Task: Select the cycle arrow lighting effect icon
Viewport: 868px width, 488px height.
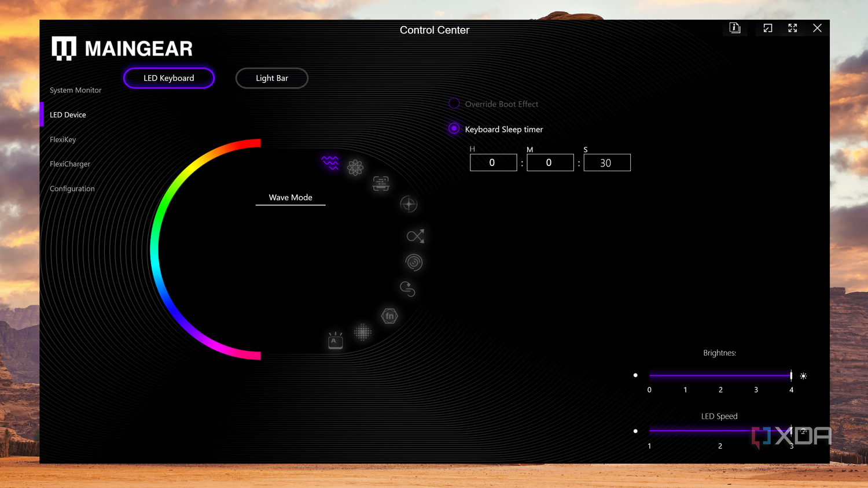Action: pyautogui.click(x=407, y=289)
